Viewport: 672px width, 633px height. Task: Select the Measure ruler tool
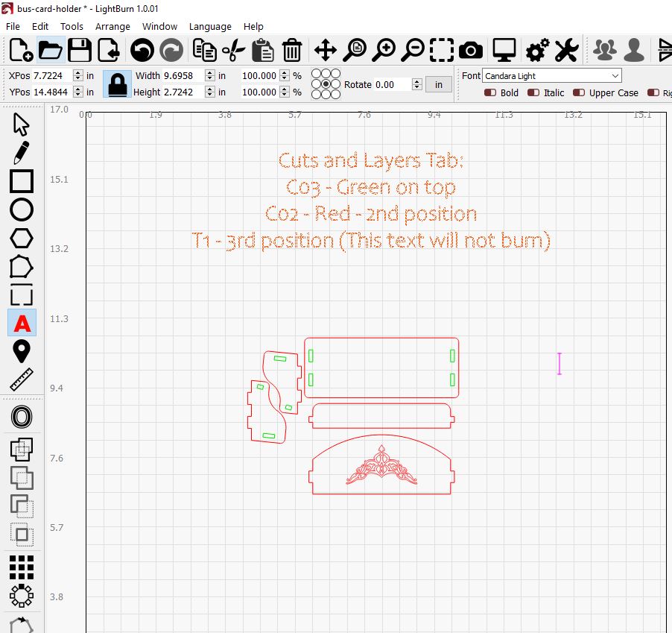(22, 380)
